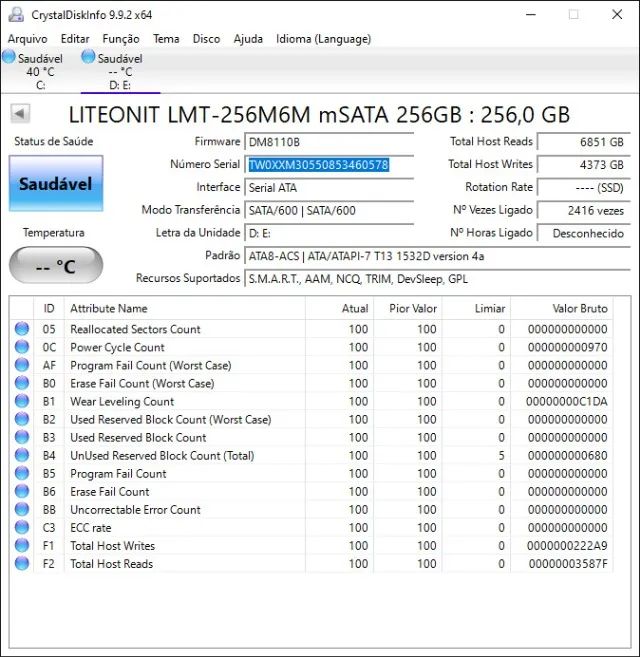This screenshot has width=640, height=657.
Task: Close the CrystalDiskInfo window
Action: 617,15
